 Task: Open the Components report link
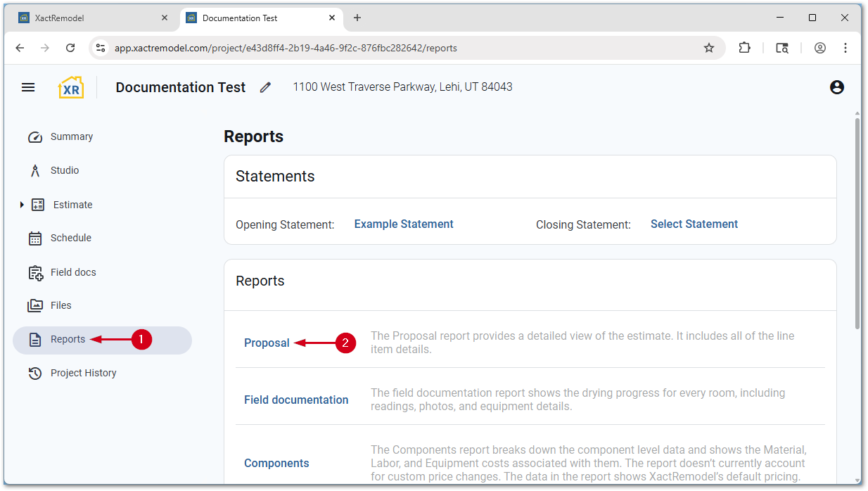276,463
